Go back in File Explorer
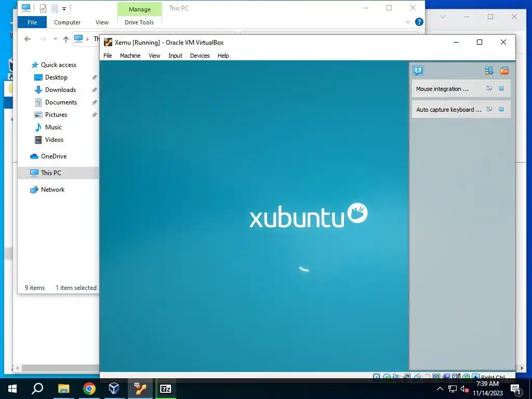The image size is (532, 399). [x=28, y=39]
